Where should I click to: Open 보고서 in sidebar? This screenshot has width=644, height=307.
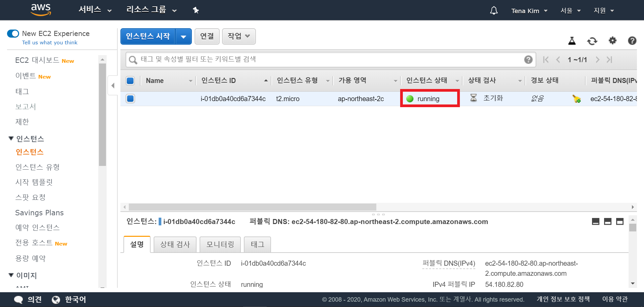[x=25, y=106]
